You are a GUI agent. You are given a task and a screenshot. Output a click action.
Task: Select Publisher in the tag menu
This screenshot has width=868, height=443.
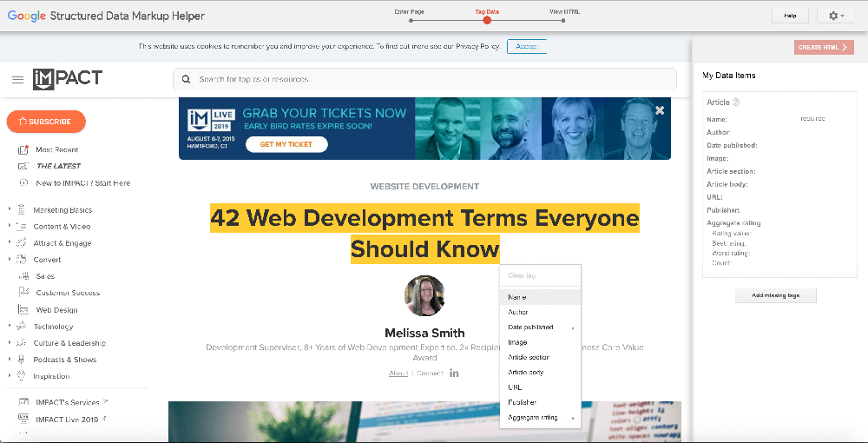click(540, 402)
